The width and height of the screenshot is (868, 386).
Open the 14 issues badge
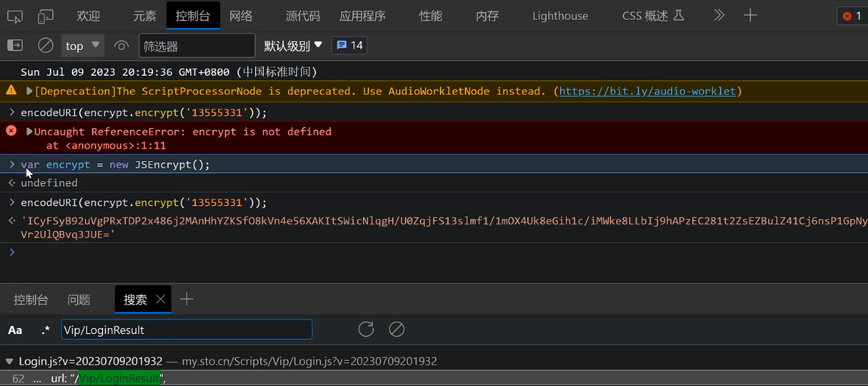350,46
